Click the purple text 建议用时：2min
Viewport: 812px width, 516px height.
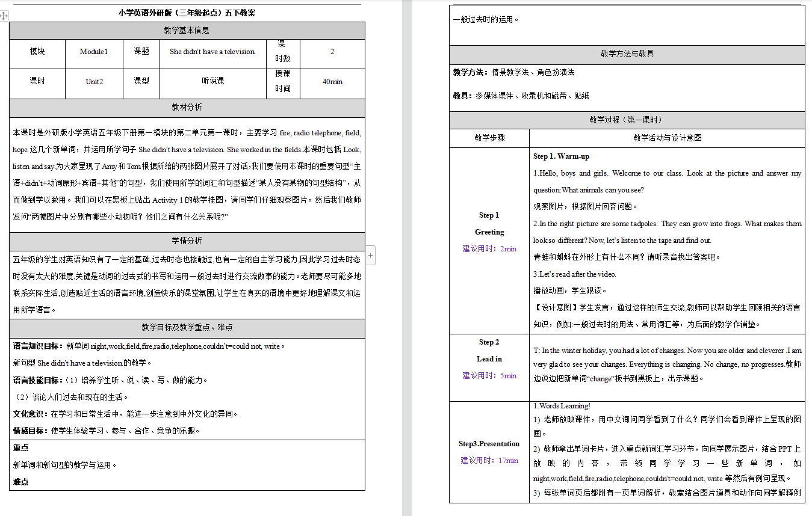click(489, 249)
